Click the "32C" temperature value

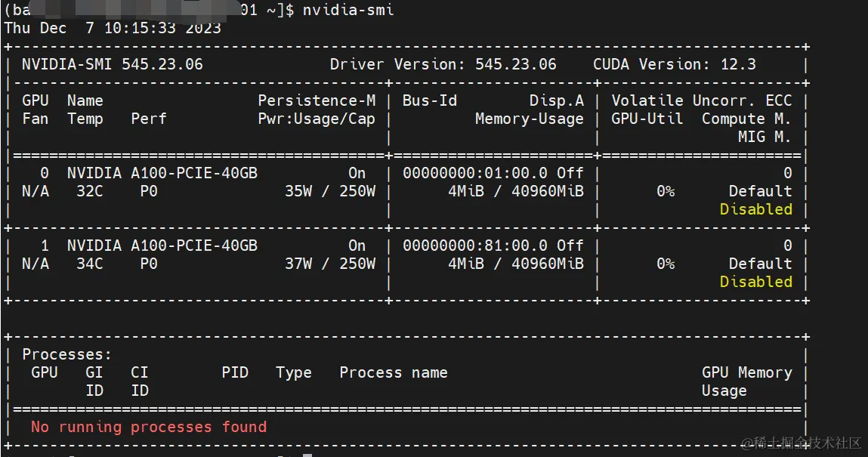coord(90,191)
